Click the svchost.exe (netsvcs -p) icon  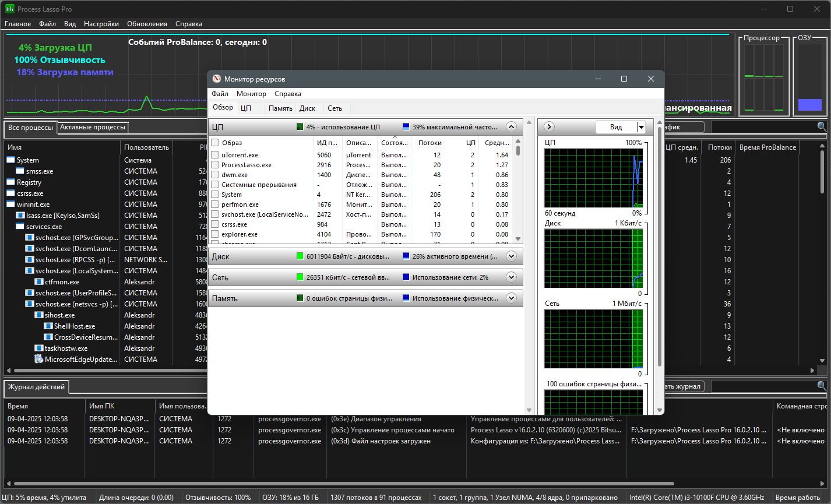point(29,304)
